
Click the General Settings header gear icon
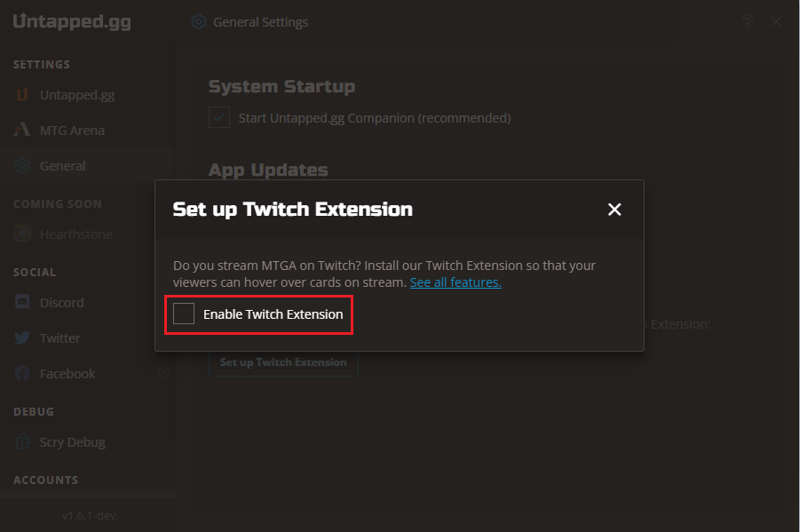coord(199,22)
